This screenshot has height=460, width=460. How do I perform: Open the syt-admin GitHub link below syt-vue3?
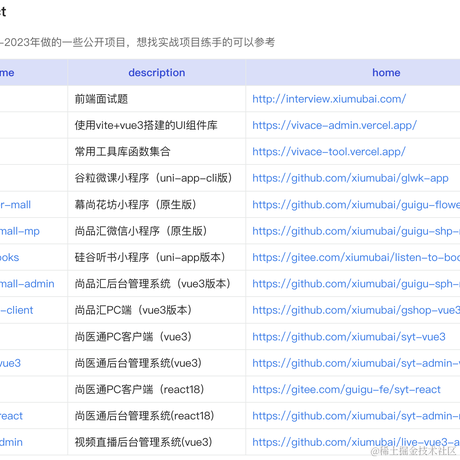[356, 363]
